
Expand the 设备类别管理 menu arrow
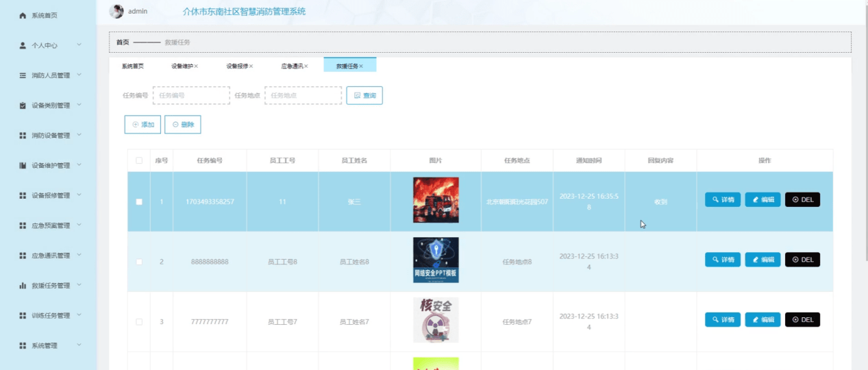79,105
